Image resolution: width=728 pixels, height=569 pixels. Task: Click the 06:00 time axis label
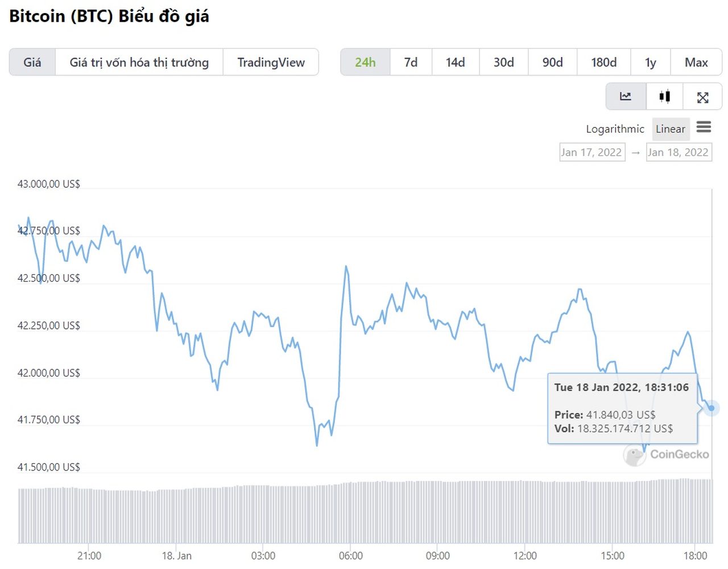(351, 555)
